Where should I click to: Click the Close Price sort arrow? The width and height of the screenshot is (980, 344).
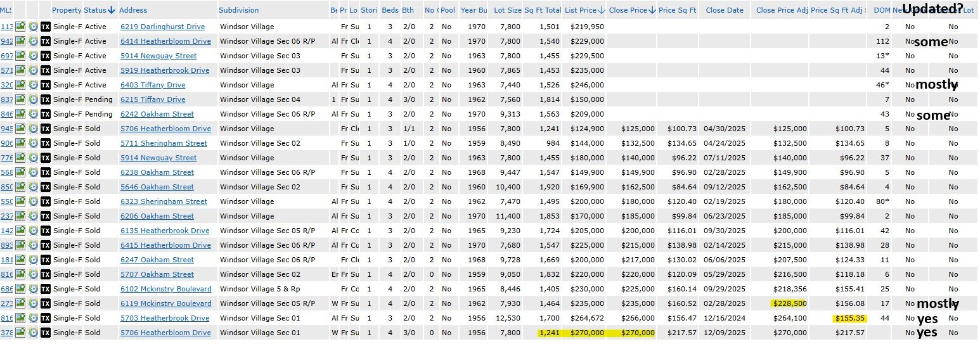[652, 10]
